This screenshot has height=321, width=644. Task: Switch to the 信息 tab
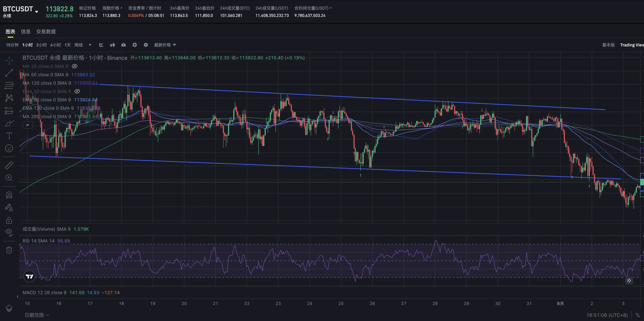(25, 32)
